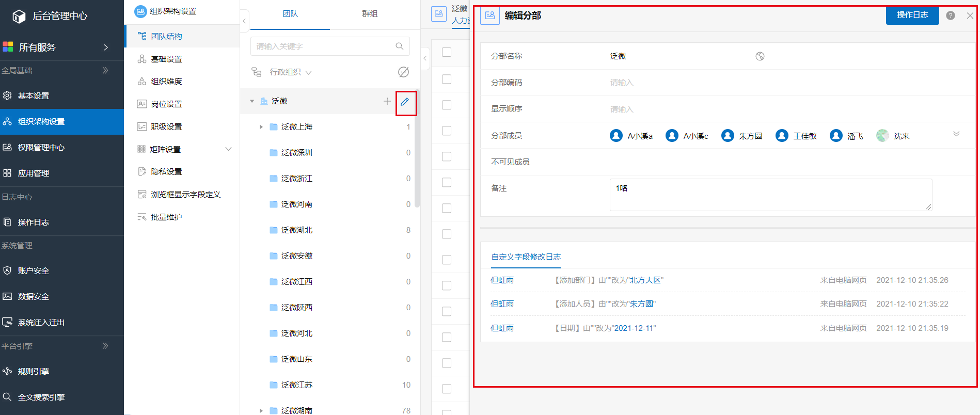Viewport: 980px width, 415px height.
Task: Expand the 泛微湖南 tree node
Action: 261,411
